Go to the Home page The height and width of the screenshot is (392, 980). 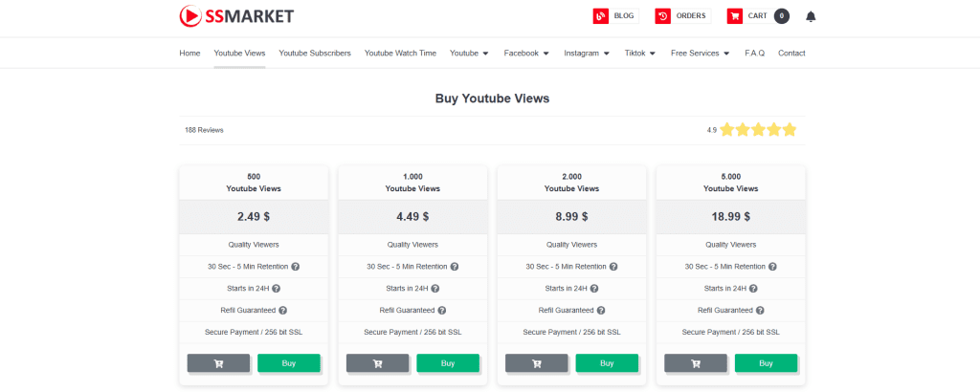point(190,53)
